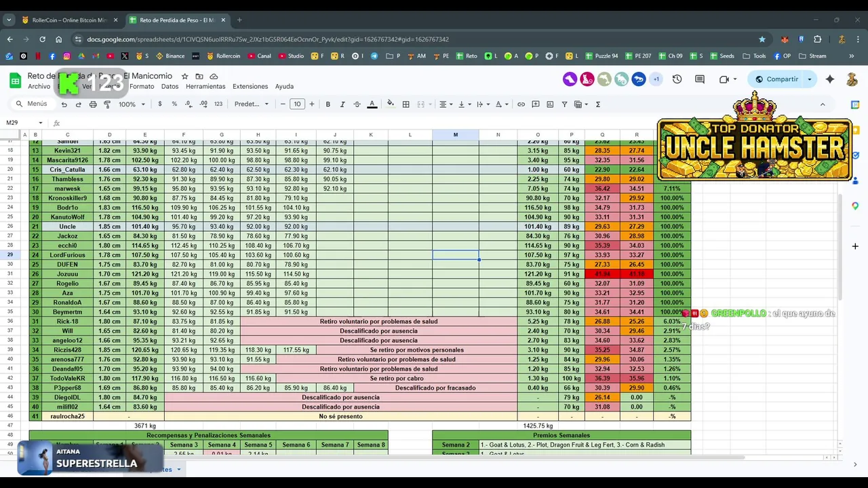Insert a link with the chain icon
Viewport: 868px width, 488px height.
(x=521, y=104)
